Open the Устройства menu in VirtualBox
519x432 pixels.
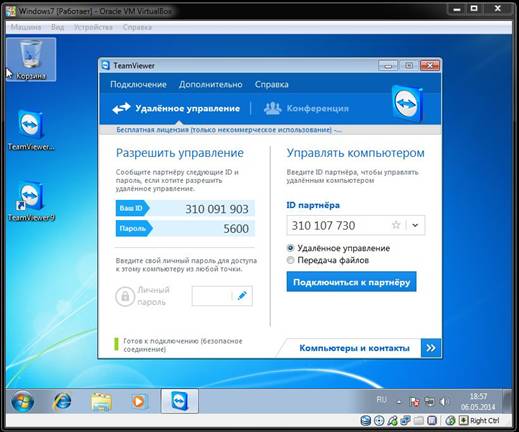pyautogui.click(x=93, y=27)
